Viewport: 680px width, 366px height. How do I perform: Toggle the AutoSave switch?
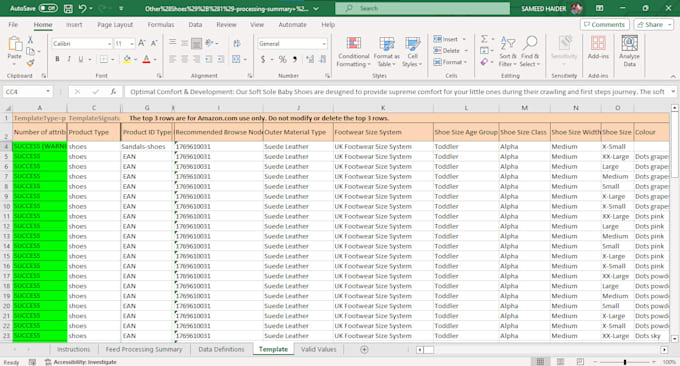[x=48, y=8]
